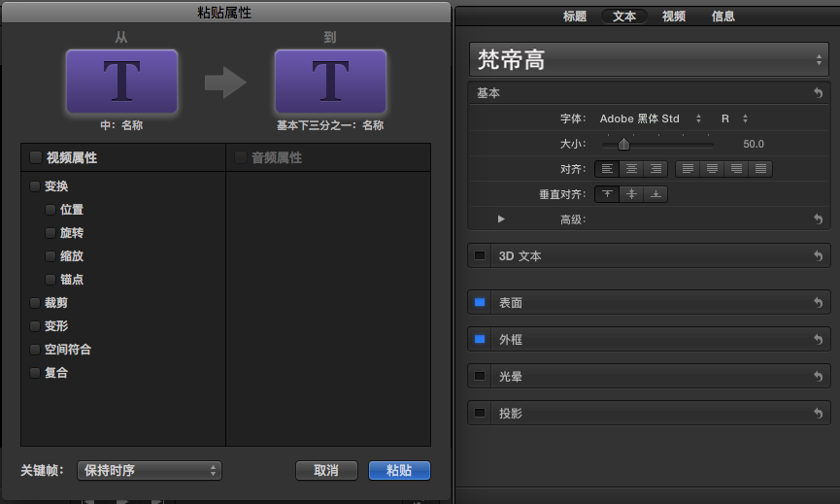
Task: Click the 取消 button
Action: click(326, 470)
